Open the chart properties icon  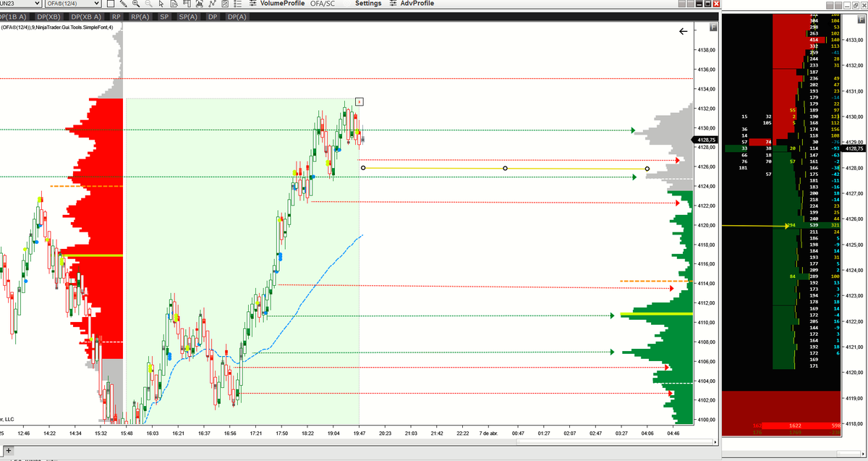click(x=225, y=4)
